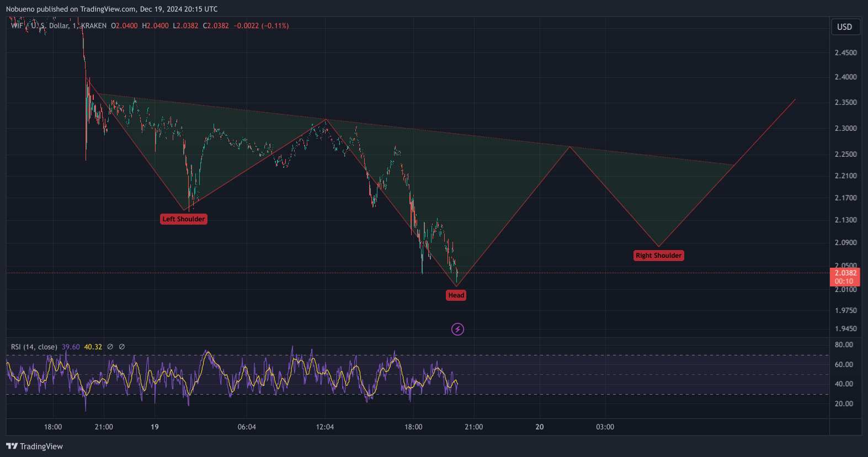Select the Right Shoulder label
Image resolution: width=868 pixels, height=457 pixels.
tap(659, 256)
